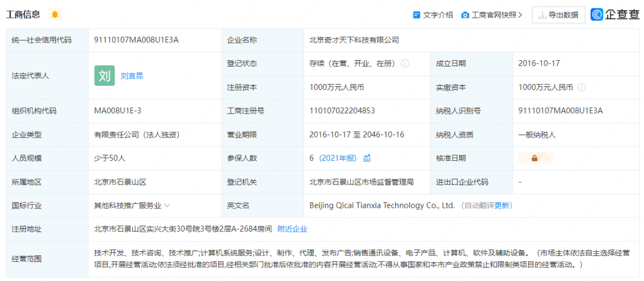Viewport: 644px width, 281px height.
Task: Click info icon next to 登记状态 value
Action: 404,64
